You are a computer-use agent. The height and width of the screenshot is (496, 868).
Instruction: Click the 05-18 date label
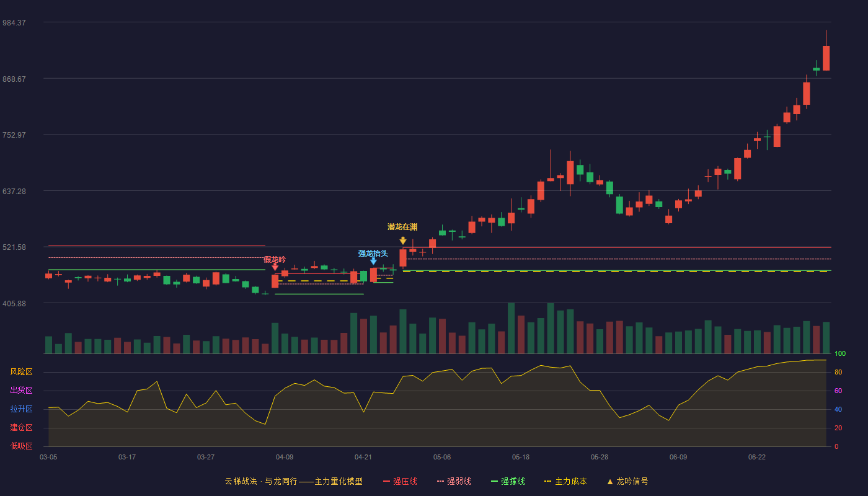point(521,457)
